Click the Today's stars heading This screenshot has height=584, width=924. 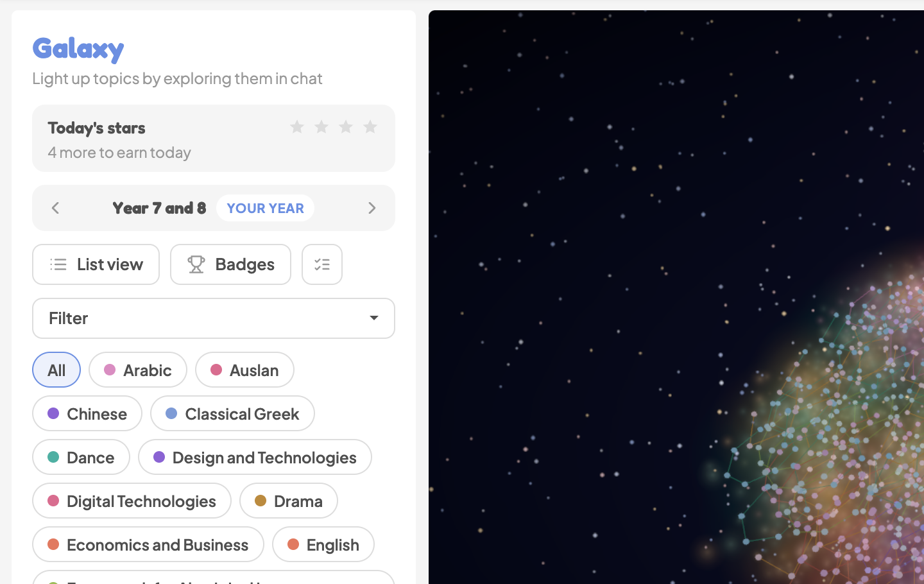tap(96, 128)
